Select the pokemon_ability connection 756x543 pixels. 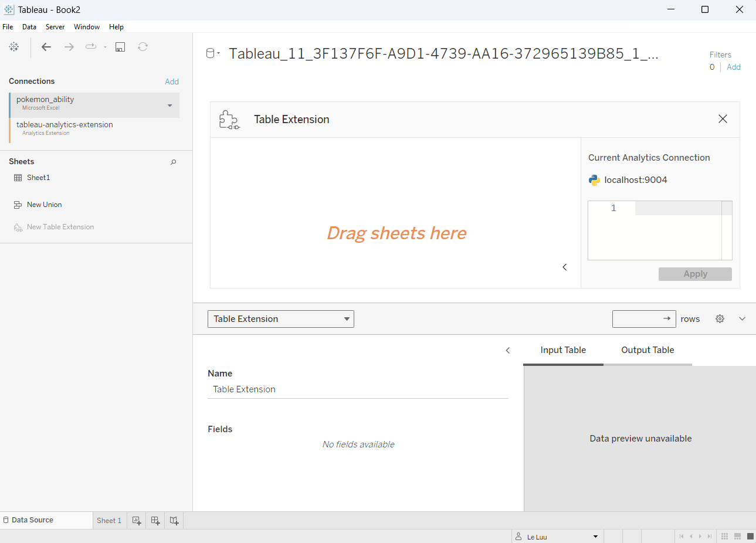94,105
